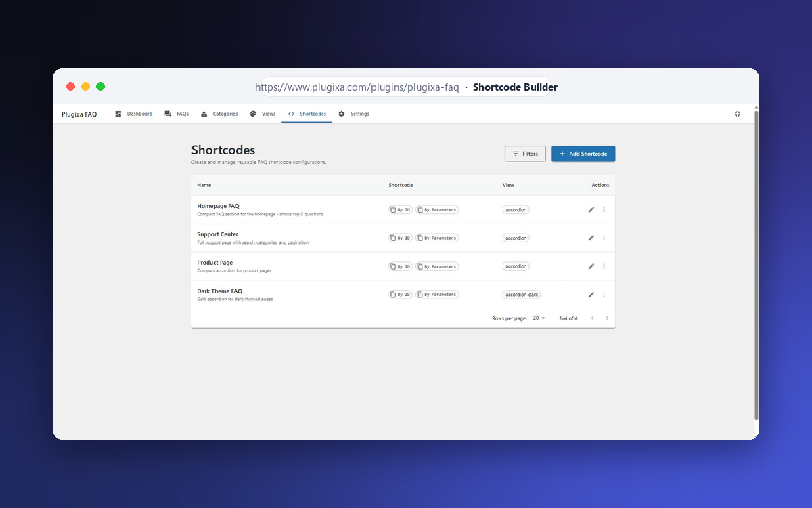812x508 pixels.
Task: Edit the Support Center shortcode (pencil icon)
Action: coord(591,238)
